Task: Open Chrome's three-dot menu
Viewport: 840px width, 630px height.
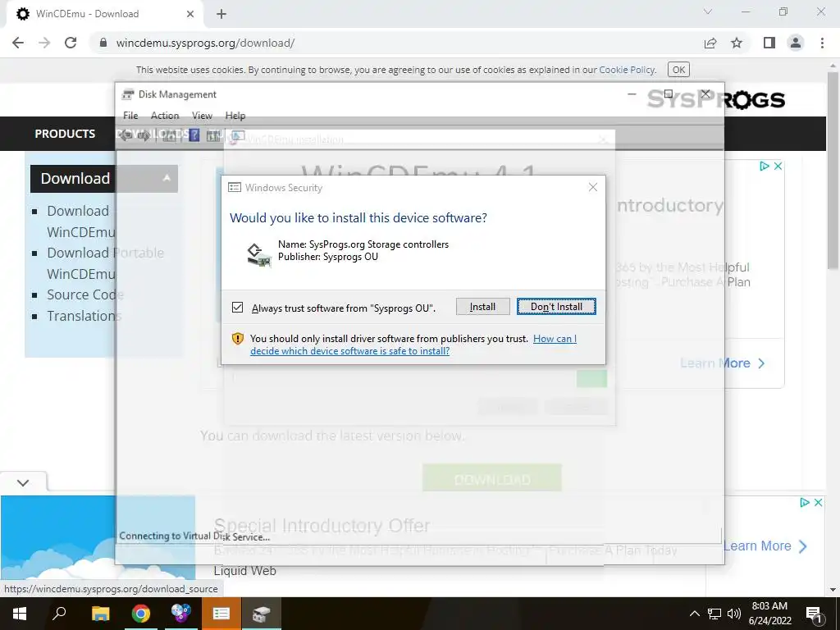Action: [822, 43]
